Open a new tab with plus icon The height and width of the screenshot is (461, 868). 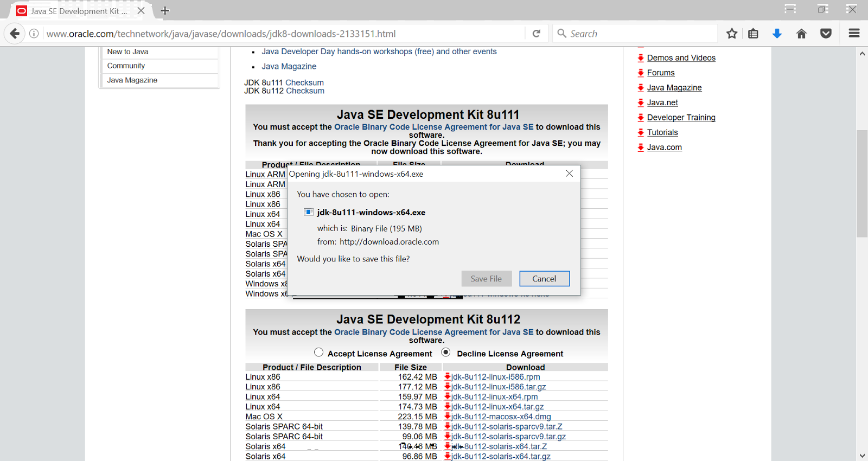pos(165,11)
